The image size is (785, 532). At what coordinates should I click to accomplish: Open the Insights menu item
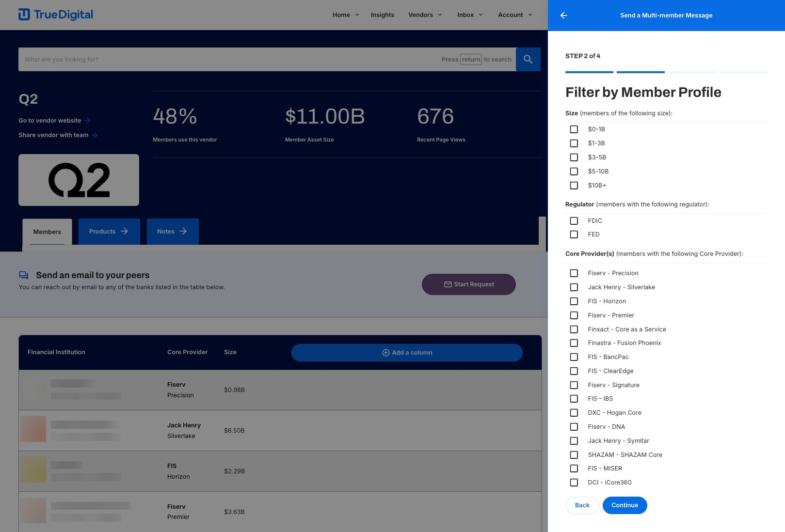pyautogui.click(x=382, y=15)
